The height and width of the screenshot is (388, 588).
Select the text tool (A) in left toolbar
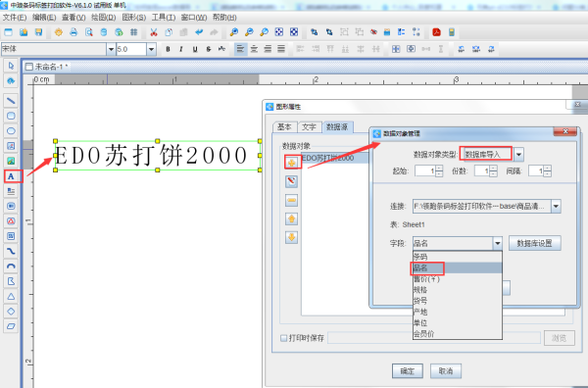(11, 176)
